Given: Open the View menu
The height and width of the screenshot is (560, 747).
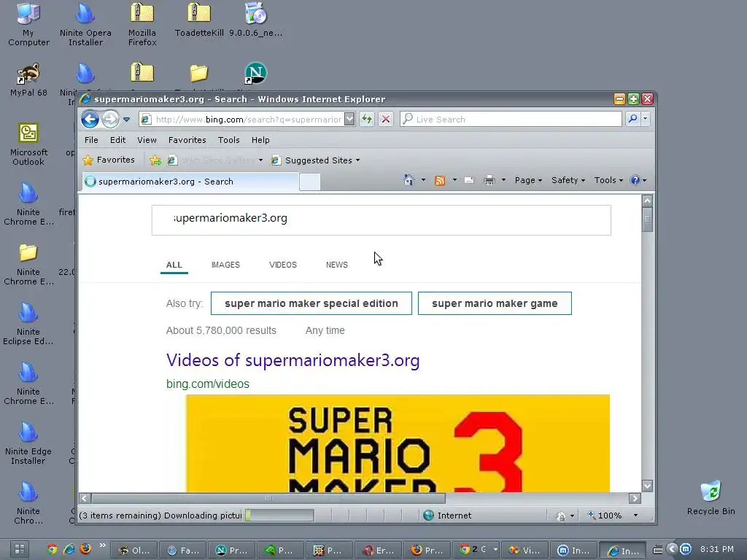Looking at the screenshot, I should (x=147, y=140).
